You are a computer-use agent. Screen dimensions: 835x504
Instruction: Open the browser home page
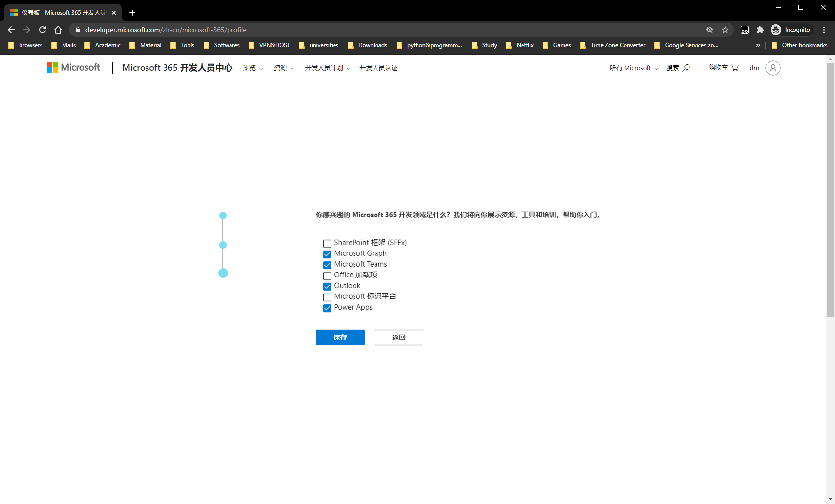tap(58, 30)
